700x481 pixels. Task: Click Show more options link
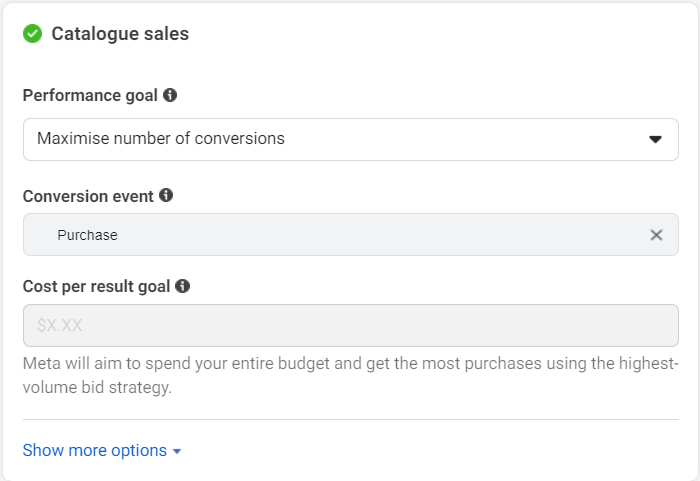point(95,450)
